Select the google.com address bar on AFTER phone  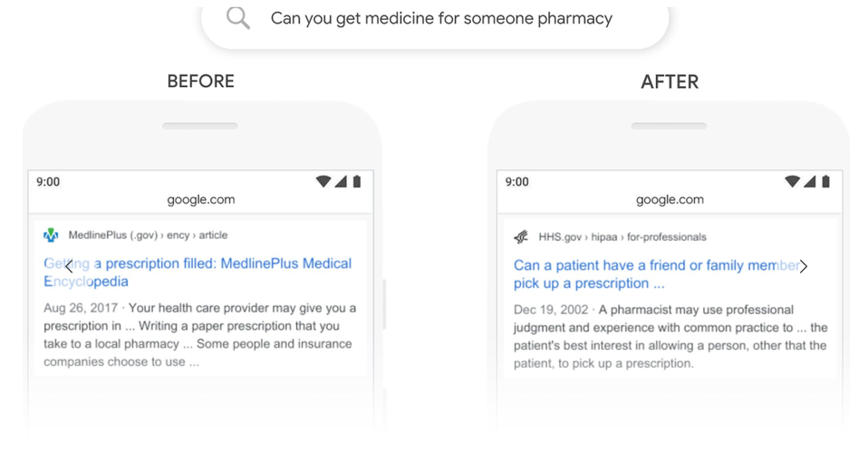click(x=670, y=199)
